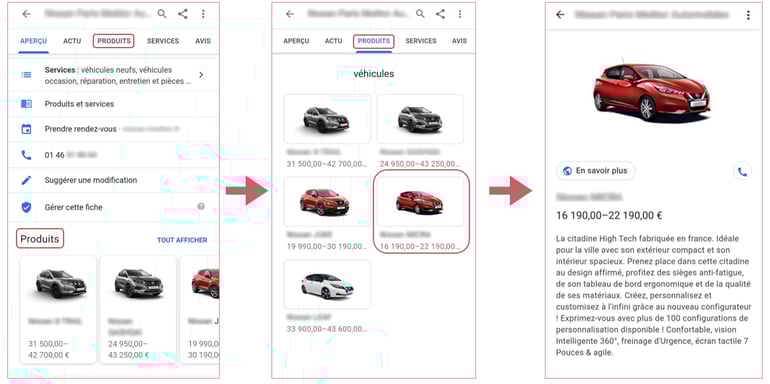
Task: Go back using arrow in first phone screen
Action: coord(27,14)
